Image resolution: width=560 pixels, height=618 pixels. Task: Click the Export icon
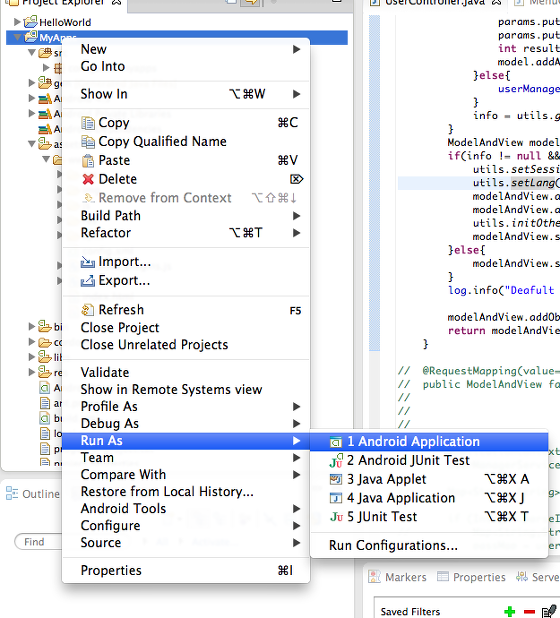88,281
